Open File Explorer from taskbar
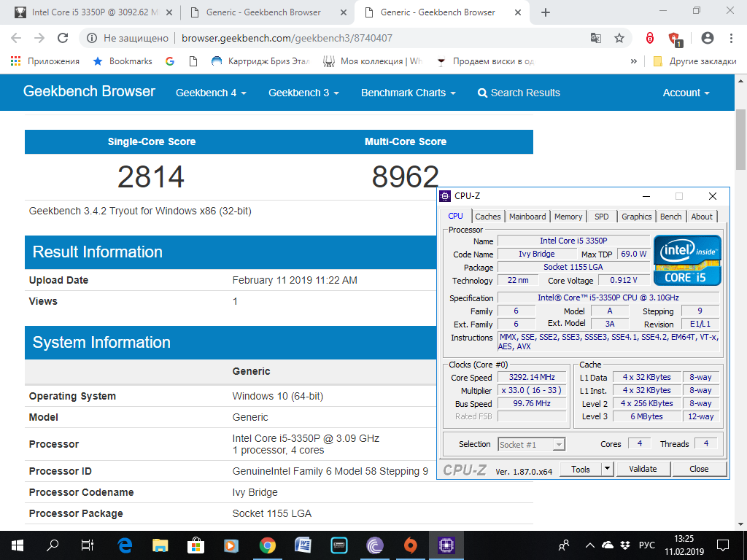Image resolution: width=747 pixels, height=560 pixels. point(160,545)
